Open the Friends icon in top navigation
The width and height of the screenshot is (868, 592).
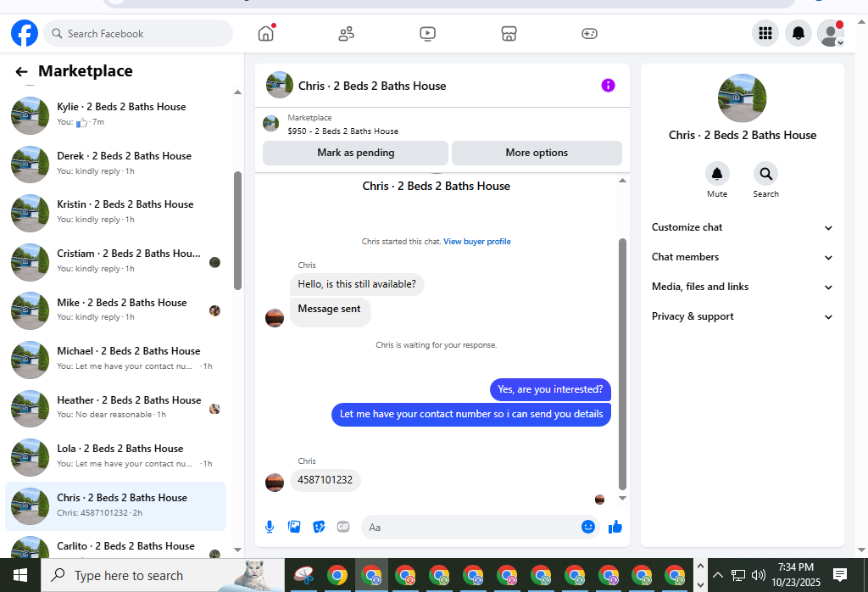347,34
